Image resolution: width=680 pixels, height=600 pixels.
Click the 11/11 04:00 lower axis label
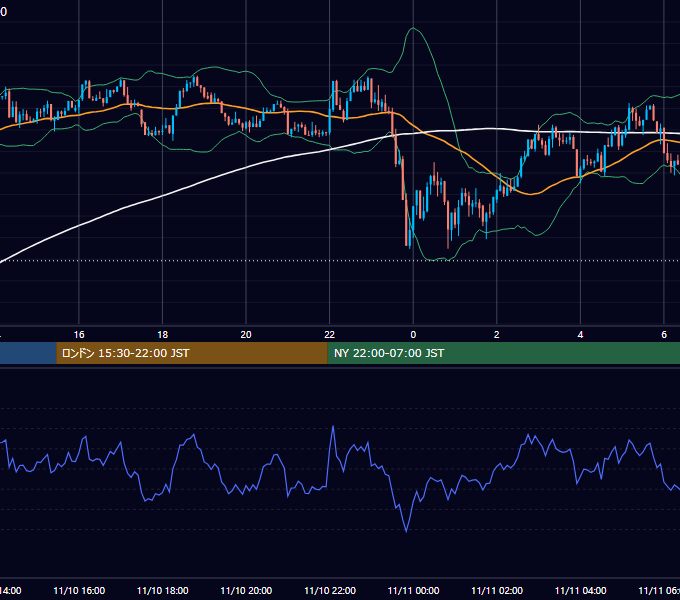tap(581, 590)
